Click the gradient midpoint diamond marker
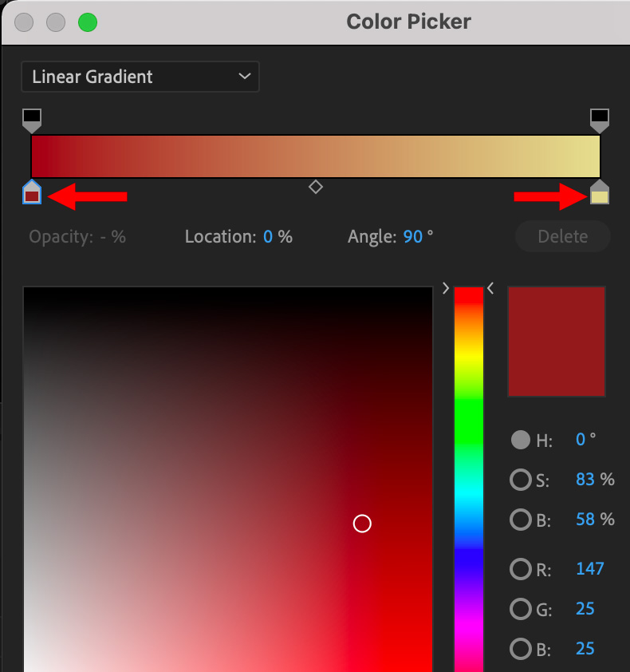The width and height of the screenshot is (630, 672). coord(316,187)
